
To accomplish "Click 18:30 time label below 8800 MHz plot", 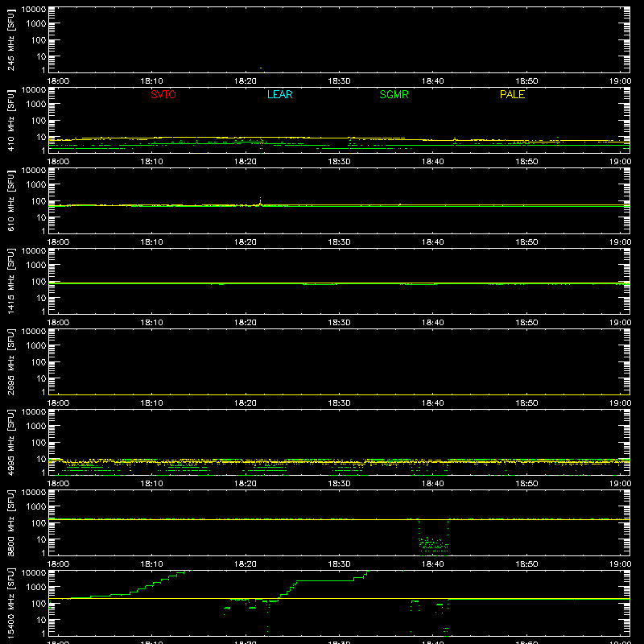I will [339, 564].
